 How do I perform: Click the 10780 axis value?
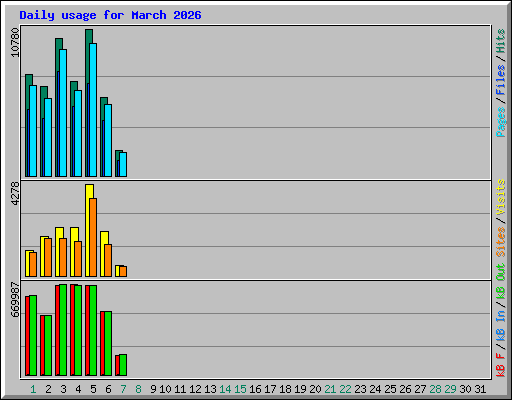(x=15, y=42)
